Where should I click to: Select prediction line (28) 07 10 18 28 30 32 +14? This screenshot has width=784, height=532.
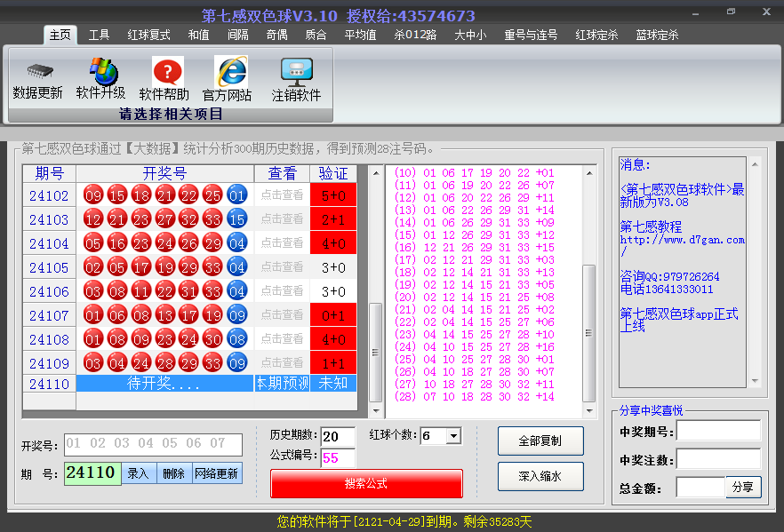[475, 397]
